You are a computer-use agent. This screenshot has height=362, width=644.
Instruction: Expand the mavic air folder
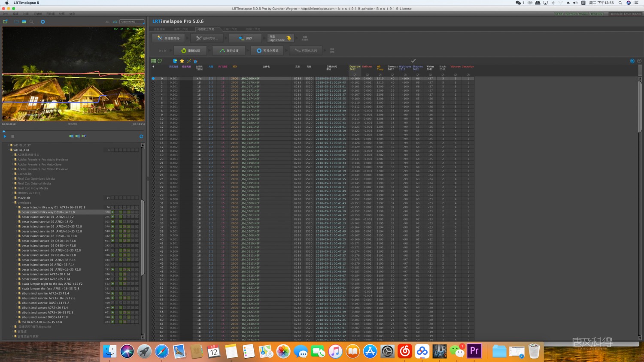[12, 198]
